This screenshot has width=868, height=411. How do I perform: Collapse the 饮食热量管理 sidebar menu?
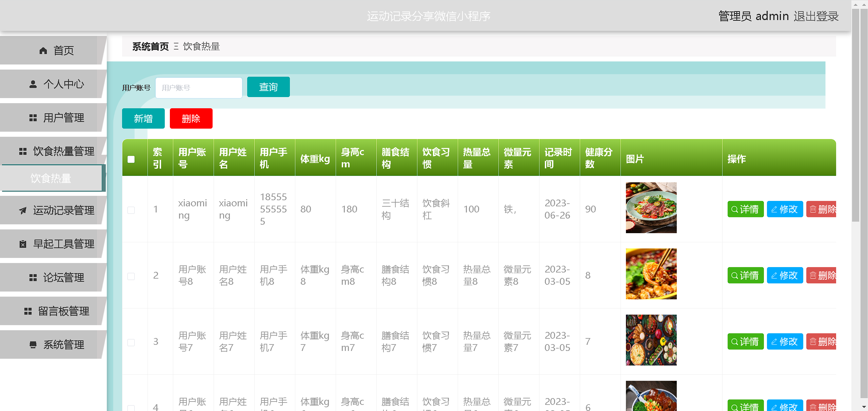click(x=63, y=151)
